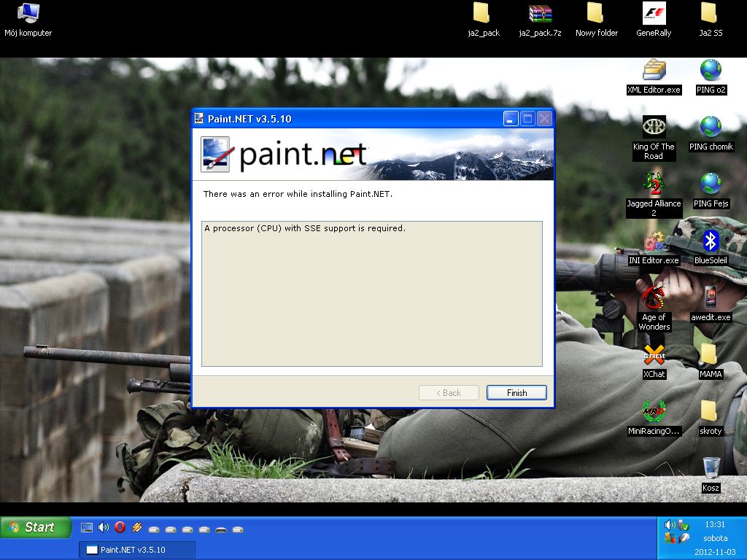This screenshot has width=747, height=560.
Task: Click Finish to close the installer
Action: tap(516, 392)
